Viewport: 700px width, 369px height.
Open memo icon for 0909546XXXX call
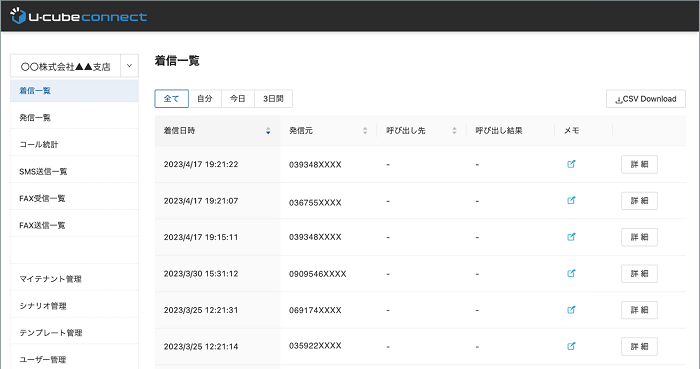pyautogui.click(x=571, y=274)
